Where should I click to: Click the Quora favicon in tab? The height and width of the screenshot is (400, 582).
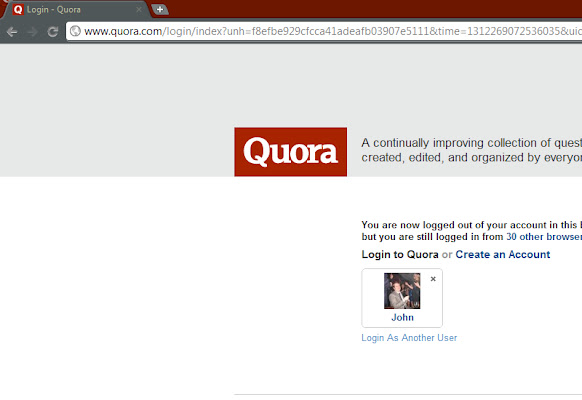(18, 9)
